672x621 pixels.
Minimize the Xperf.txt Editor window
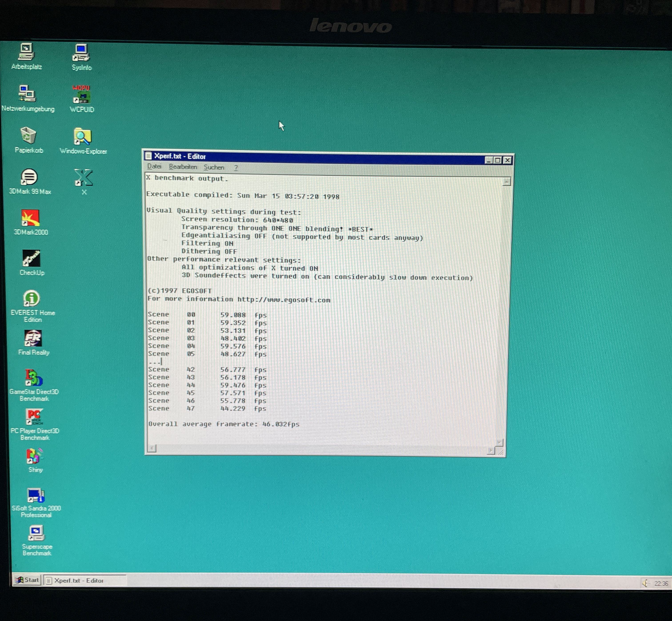point(489,160)
